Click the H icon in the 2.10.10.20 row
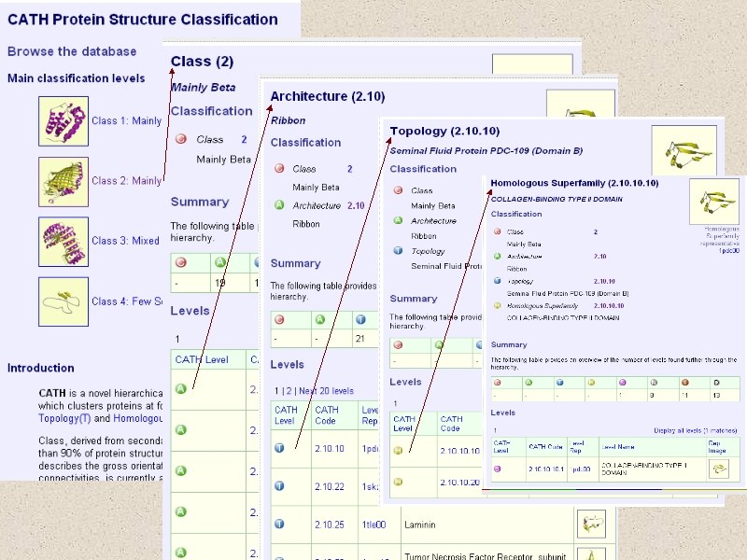 point(399,482)
